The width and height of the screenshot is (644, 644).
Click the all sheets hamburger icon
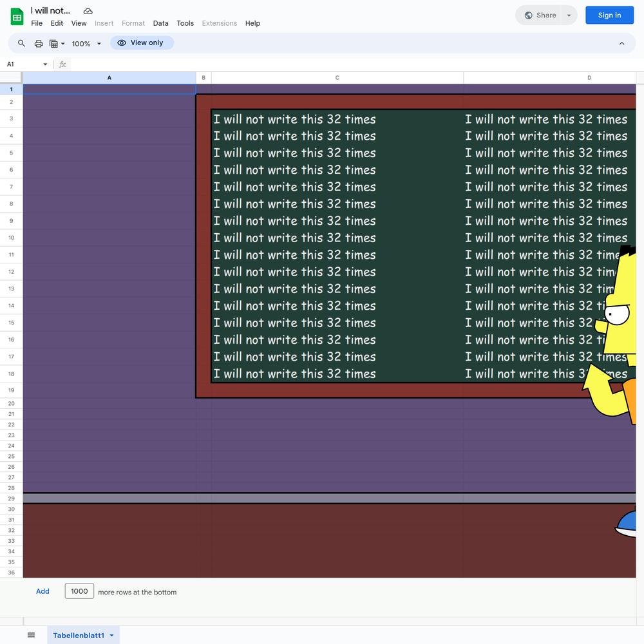point(31,635)
